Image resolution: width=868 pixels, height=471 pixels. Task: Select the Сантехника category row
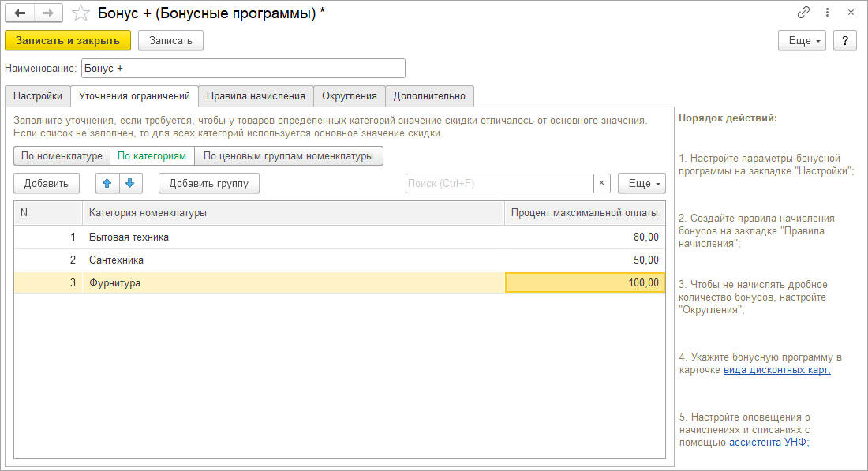(x=292, y=260)
